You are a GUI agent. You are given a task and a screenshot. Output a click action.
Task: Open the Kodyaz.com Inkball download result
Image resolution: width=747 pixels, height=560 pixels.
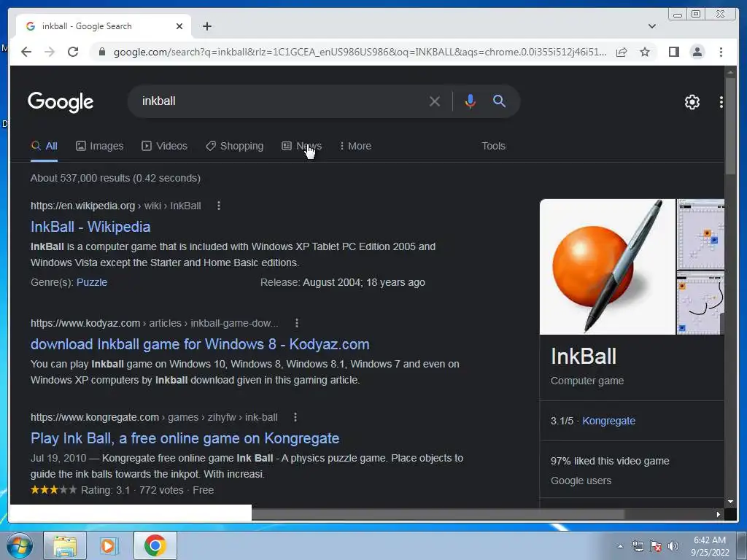click(200, 344)
